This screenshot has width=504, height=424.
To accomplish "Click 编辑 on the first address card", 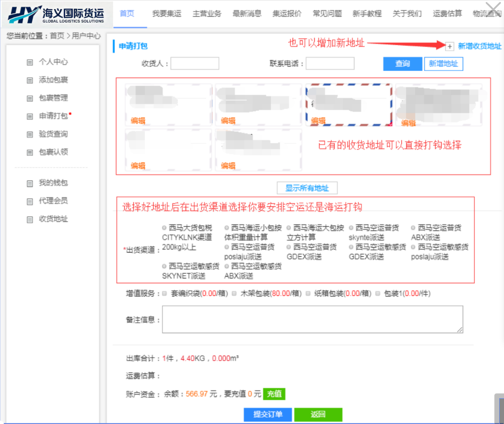I will click(138, 121).
